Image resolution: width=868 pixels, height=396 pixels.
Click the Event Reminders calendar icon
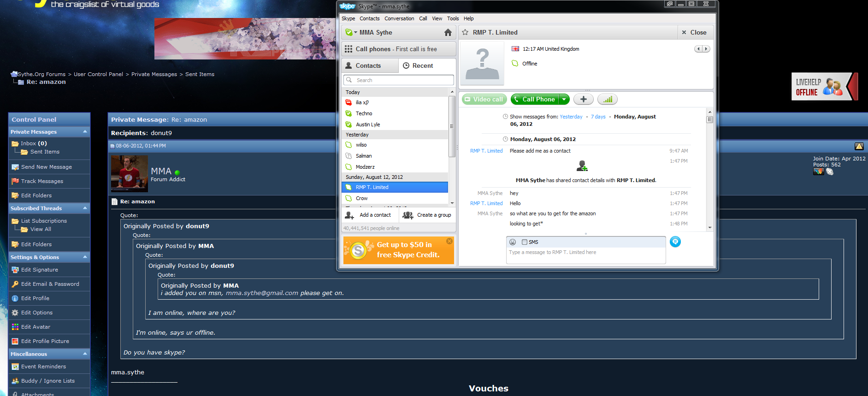[15, 366]
